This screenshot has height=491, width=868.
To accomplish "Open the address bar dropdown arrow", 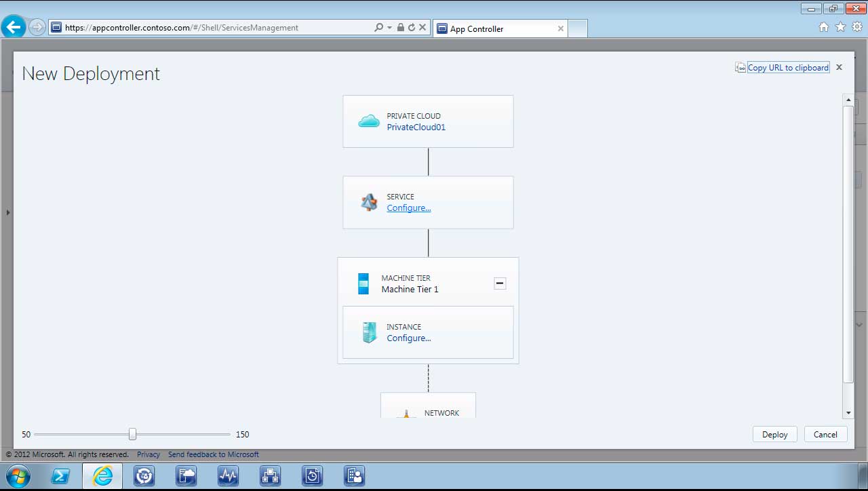I will pos(389,28).
